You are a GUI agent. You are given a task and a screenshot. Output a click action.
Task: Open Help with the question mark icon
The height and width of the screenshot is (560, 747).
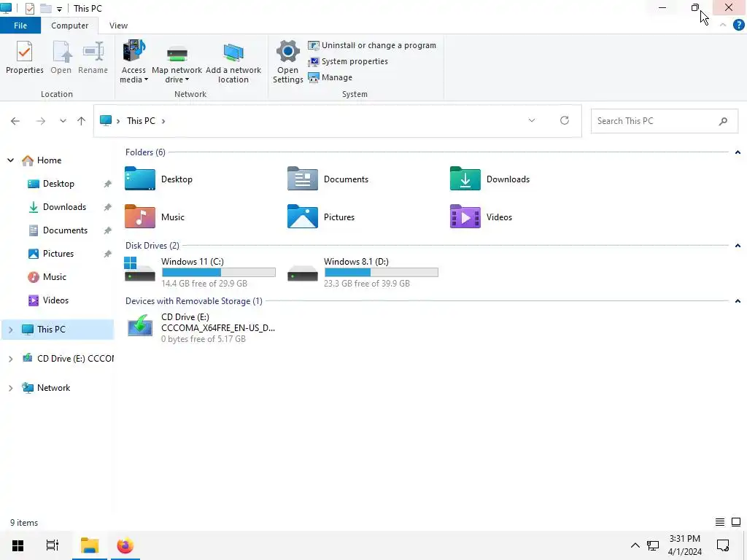click(x=738, y=25)
